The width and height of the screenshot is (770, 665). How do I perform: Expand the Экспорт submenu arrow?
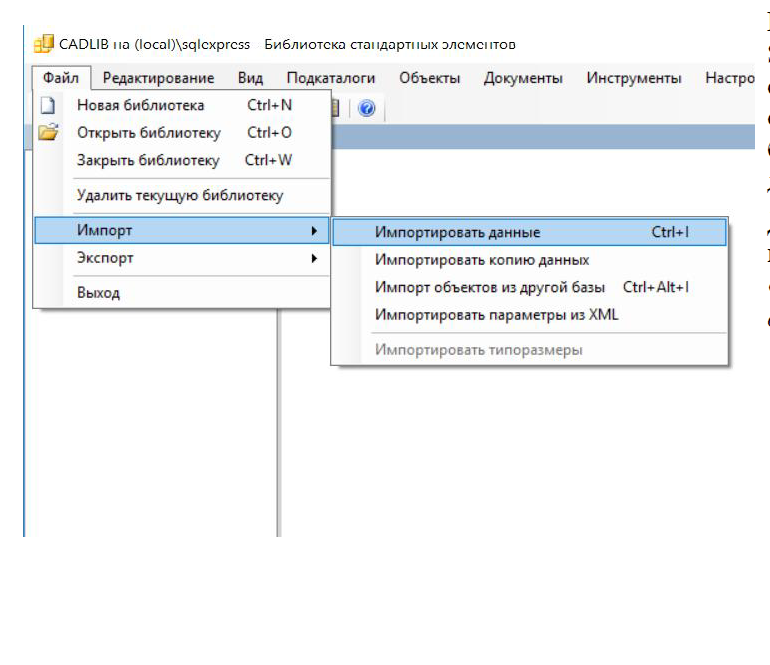(x=314, y=258)
